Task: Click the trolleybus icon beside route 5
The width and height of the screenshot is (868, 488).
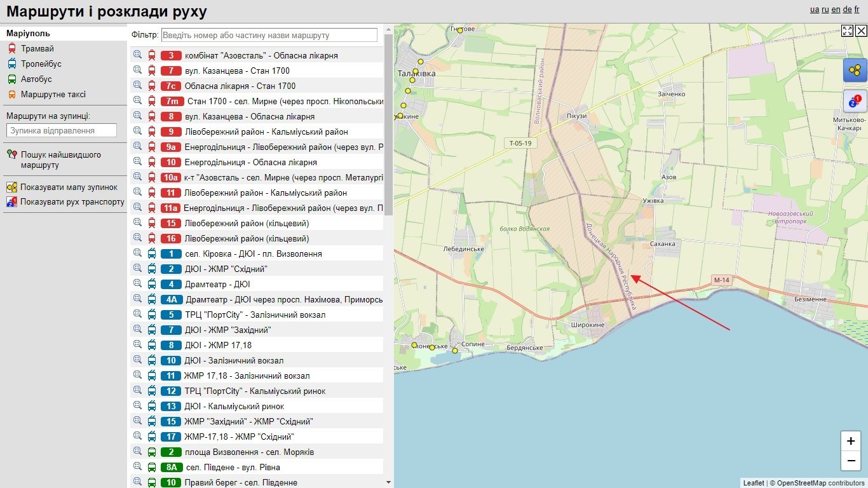Action: [x=152, y=315]
